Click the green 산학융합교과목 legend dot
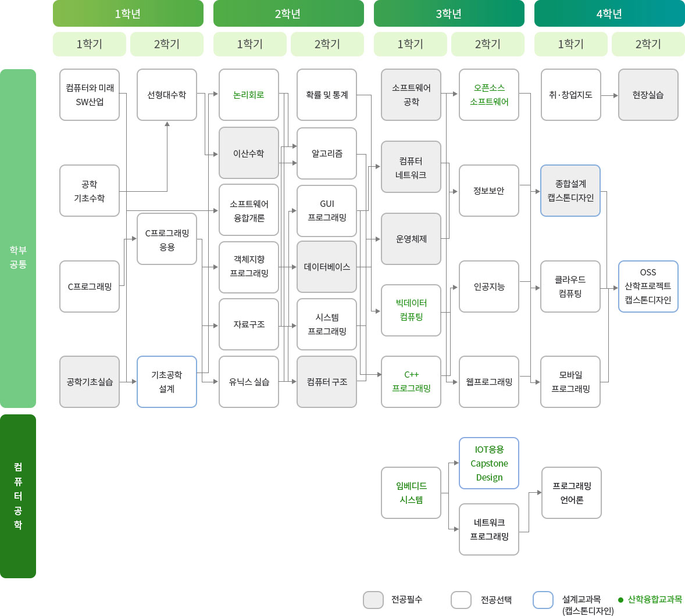 621,600
